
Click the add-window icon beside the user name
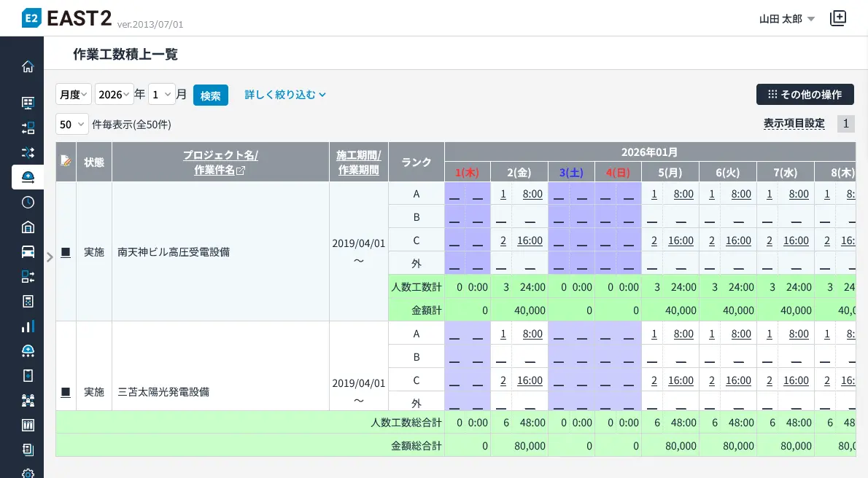point(838,19)
